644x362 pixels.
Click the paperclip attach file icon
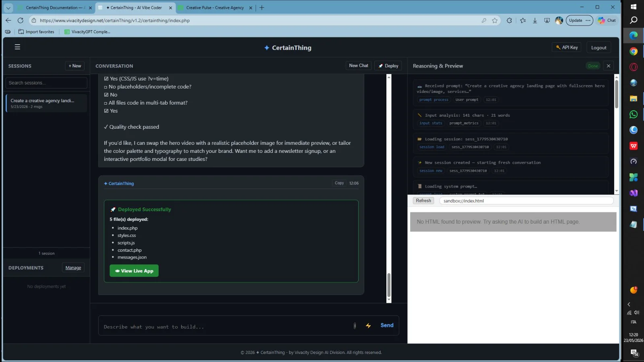(x=355, y=326)
